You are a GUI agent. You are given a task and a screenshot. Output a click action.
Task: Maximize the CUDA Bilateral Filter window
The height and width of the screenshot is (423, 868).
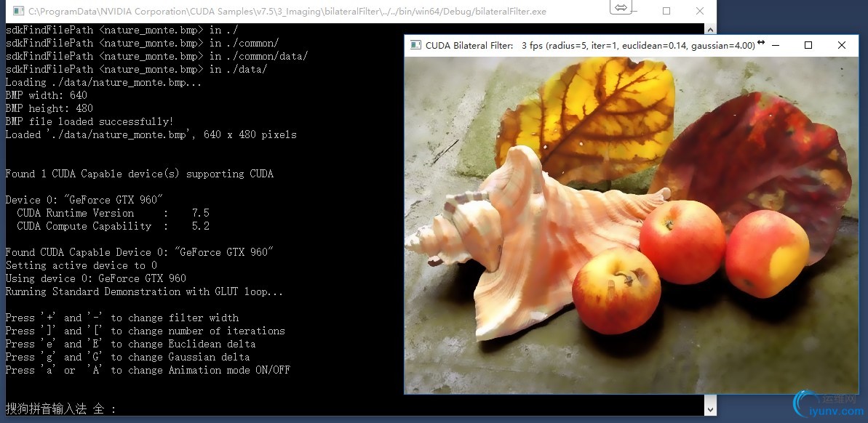808,45
